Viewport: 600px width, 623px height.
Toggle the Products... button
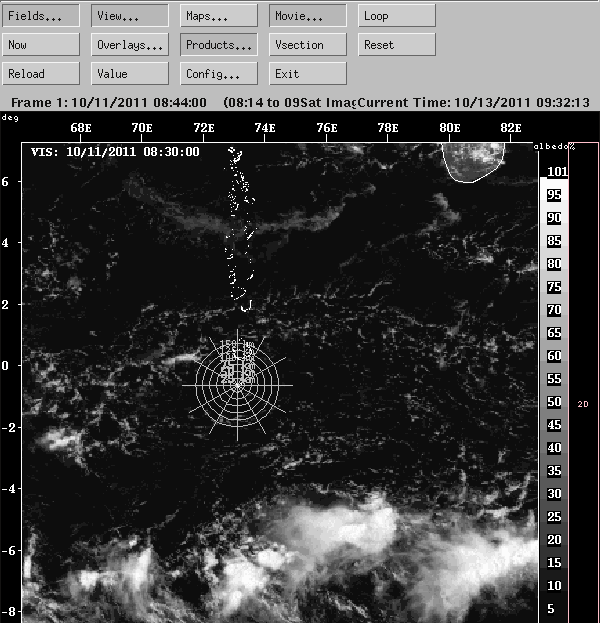[x=219, y=45]
